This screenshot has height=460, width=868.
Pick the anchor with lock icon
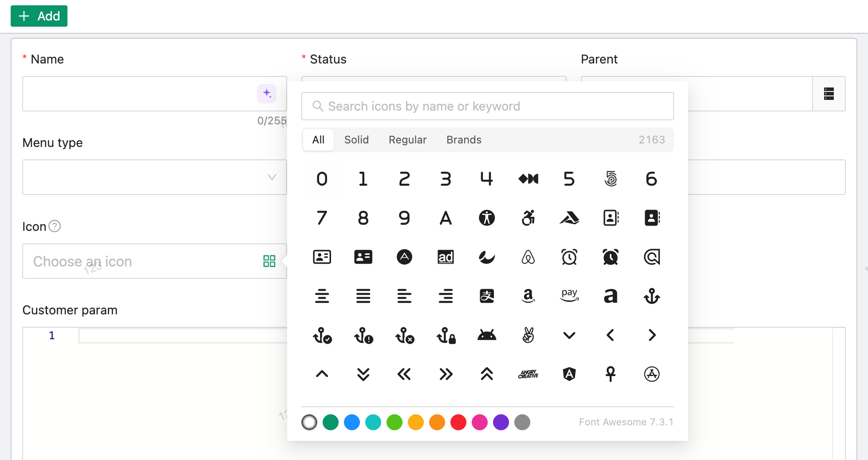tap(446, 335)
